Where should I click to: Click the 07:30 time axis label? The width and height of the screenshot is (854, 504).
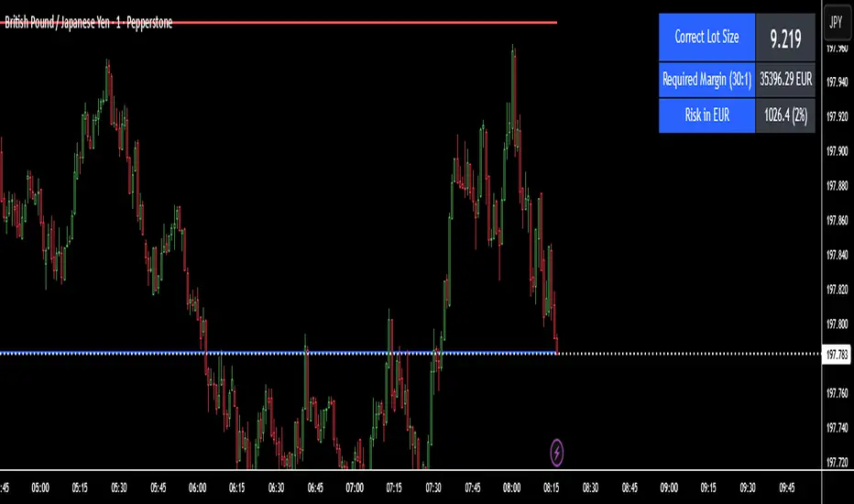click(433, 488)
